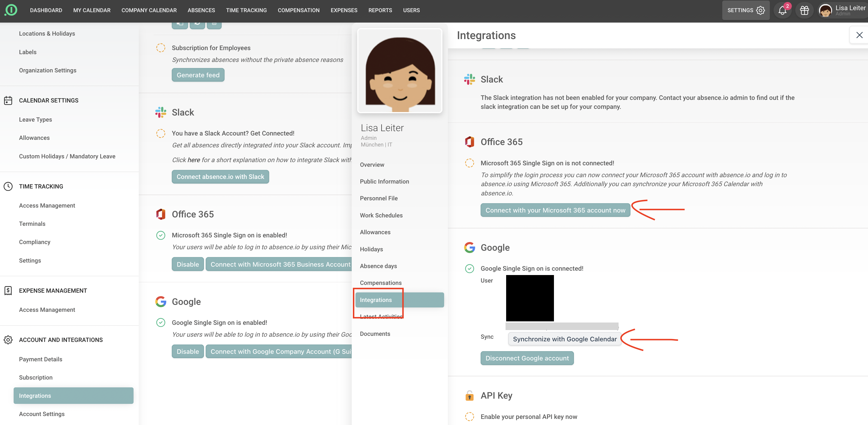Click the Google logo in Integrations panel
Viewport: 868px width, 425px height.
(469, 248)
